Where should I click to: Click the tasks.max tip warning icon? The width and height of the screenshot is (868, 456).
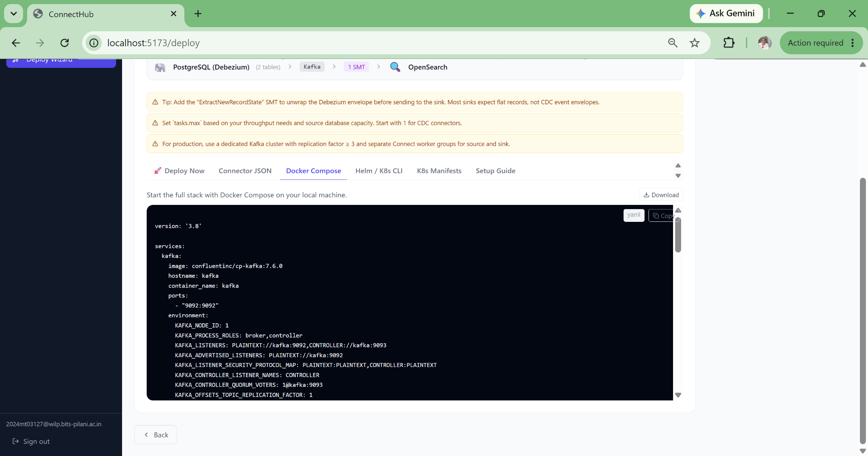coord(155,123)
